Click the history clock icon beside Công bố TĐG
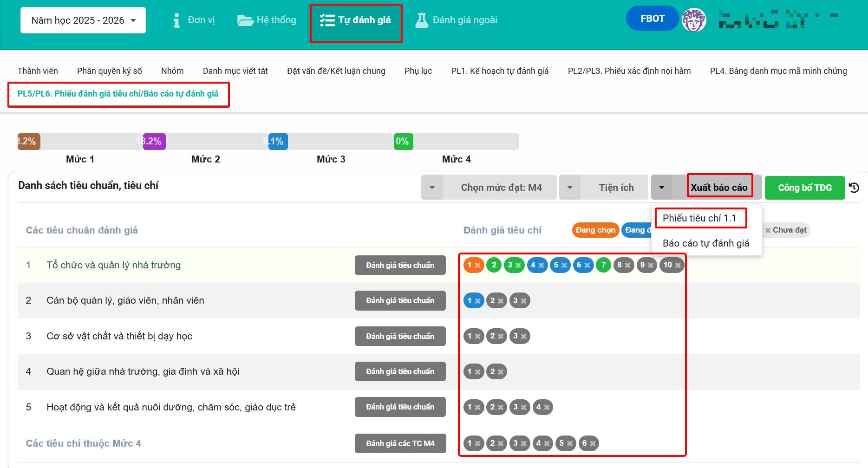The height and width of the screenshot is (468, 868). (854, 188)
